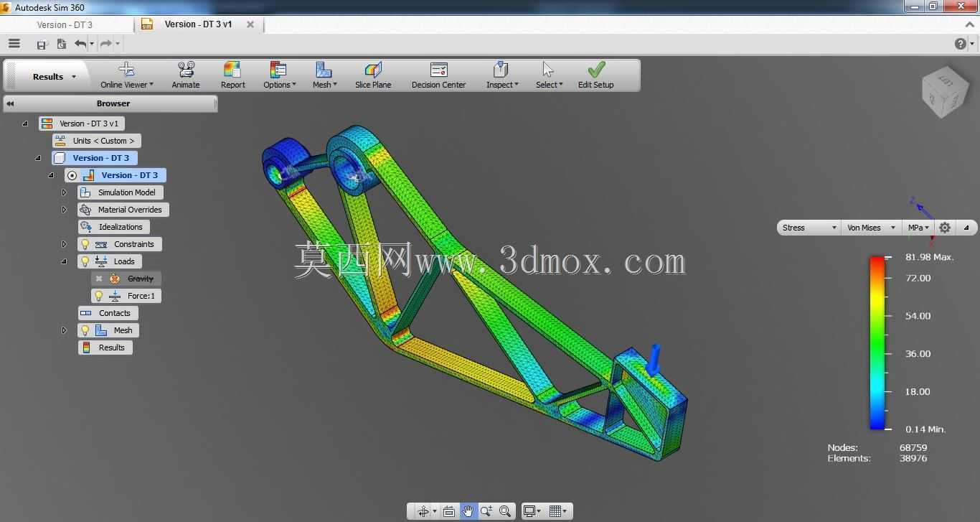
Task: Select Contacts in the browser
Action: 108,313
